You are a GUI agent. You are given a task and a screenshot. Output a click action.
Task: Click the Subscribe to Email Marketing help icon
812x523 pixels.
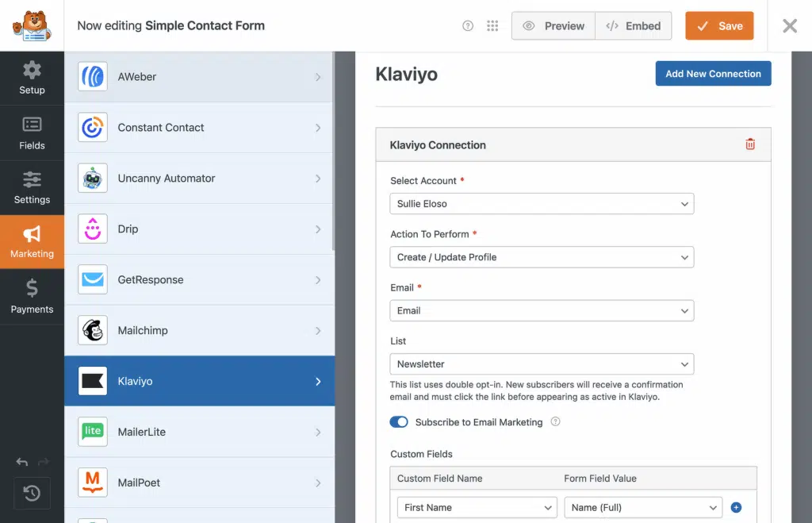click(x=555, y=421)
